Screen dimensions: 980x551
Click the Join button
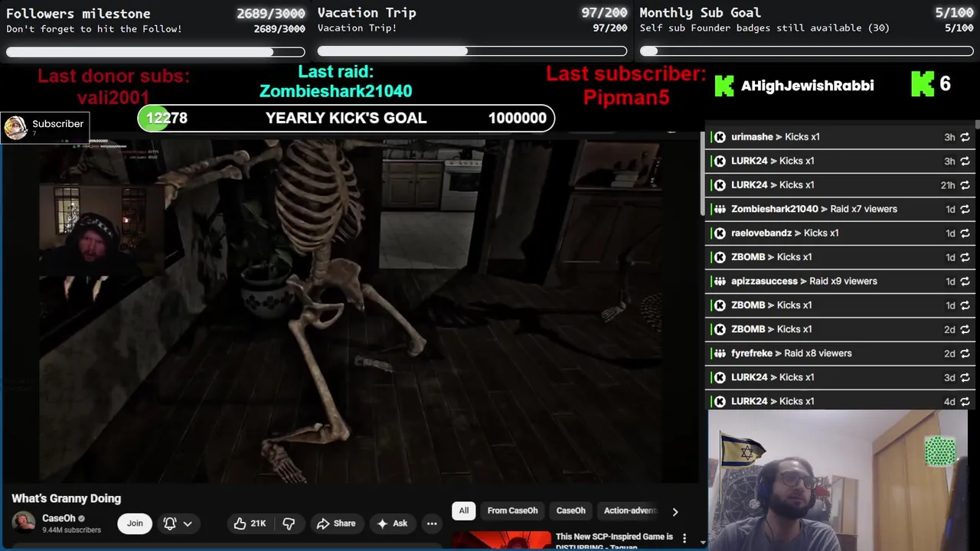pos(135,523)
